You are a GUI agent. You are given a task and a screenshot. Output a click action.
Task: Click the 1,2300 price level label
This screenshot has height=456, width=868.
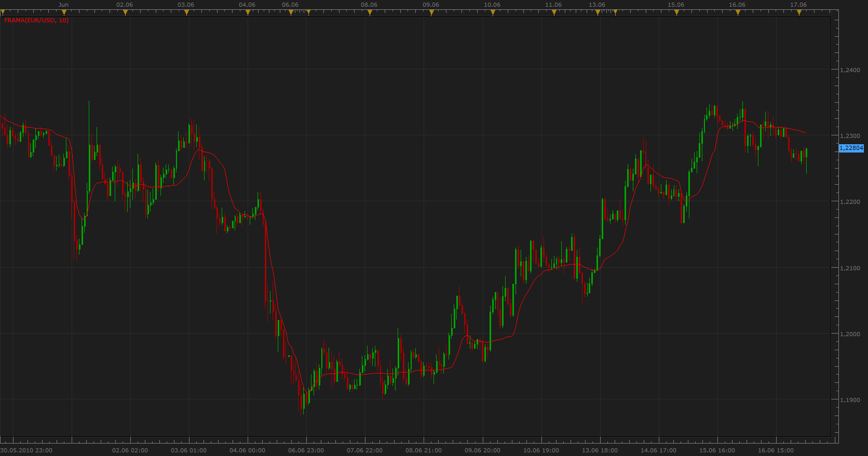pyautogui.click(x=850, y=136)
